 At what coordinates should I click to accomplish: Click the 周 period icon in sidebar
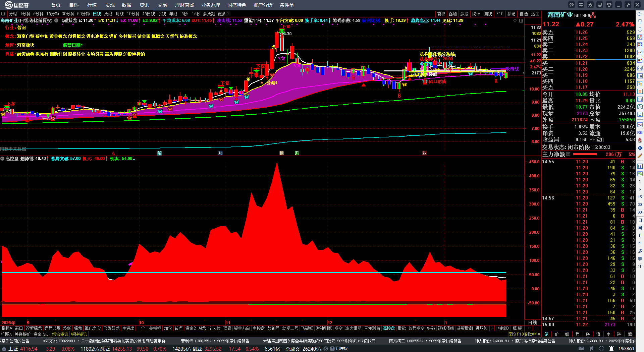[640, 228]
